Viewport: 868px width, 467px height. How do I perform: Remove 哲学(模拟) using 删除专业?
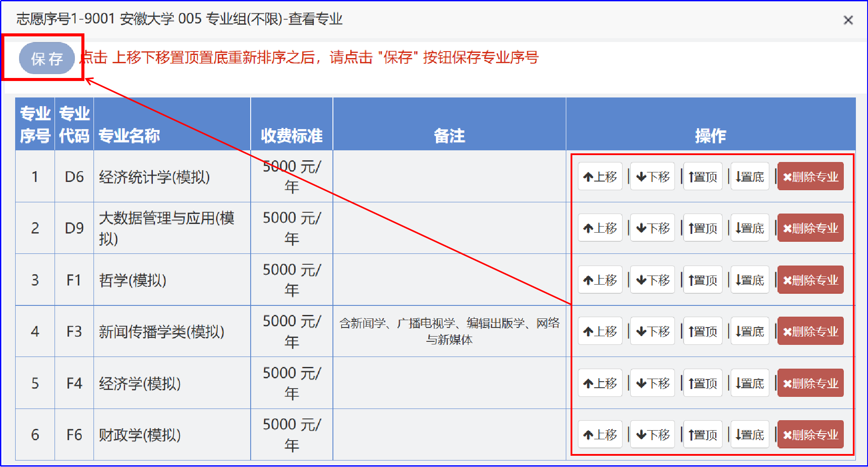click(x=810, y=280)
